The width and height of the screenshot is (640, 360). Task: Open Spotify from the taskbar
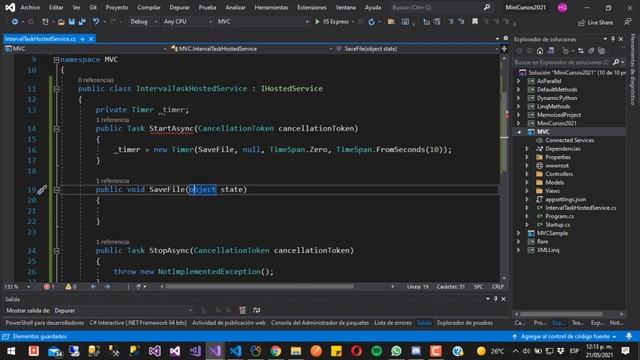coord(376,351)
